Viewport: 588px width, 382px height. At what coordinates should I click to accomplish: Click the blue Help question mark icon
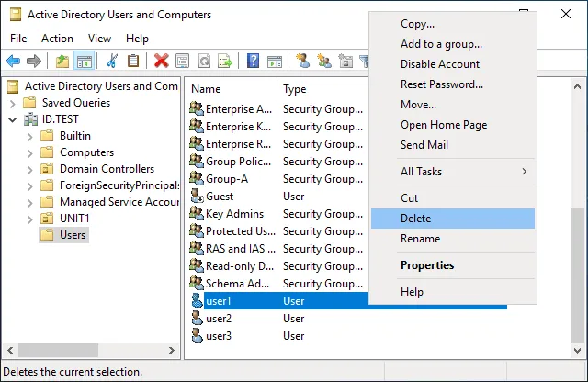coord(253,62)
